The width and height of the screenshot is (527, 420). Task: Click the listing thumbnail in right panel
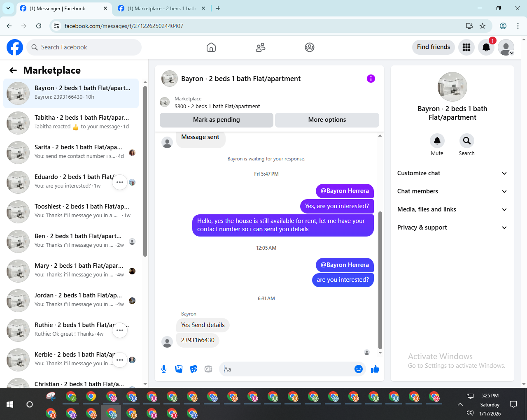tap(452, 87)
